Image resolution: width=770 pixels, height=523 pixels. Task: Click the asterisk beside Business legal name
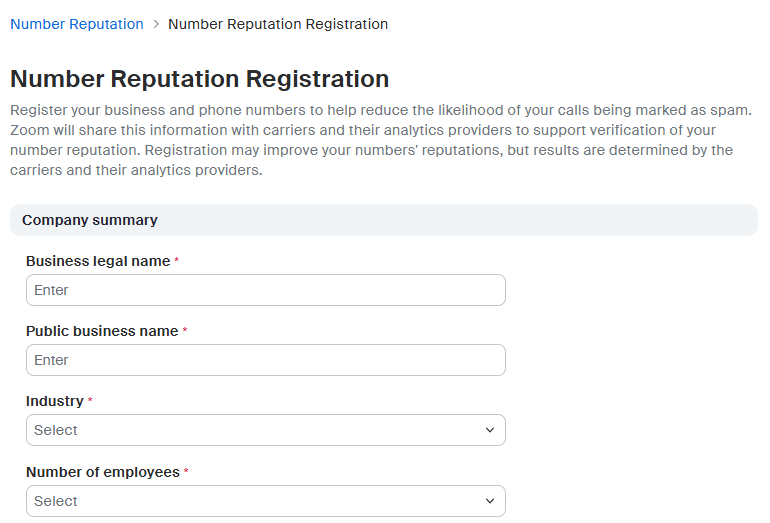[177, 261]
